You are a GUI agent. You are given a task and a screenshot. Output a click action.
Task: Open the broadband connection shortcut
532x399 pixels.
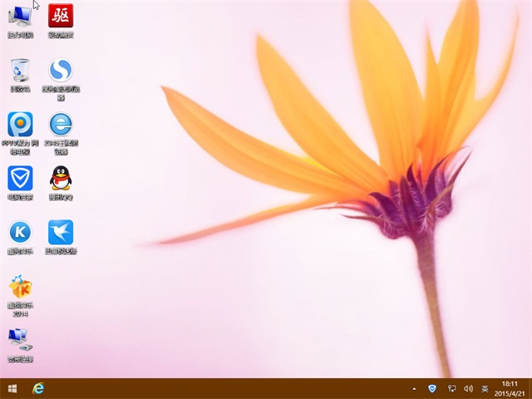tap(20, 346)
